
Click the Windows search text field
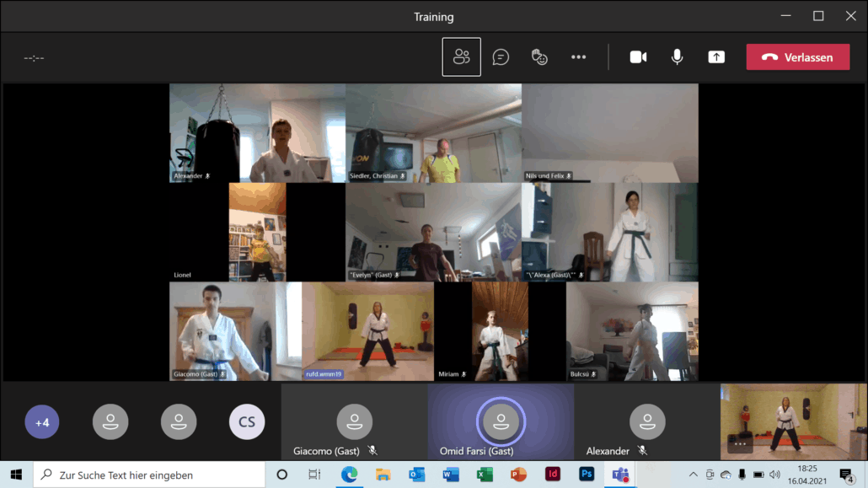pos(152,475)
